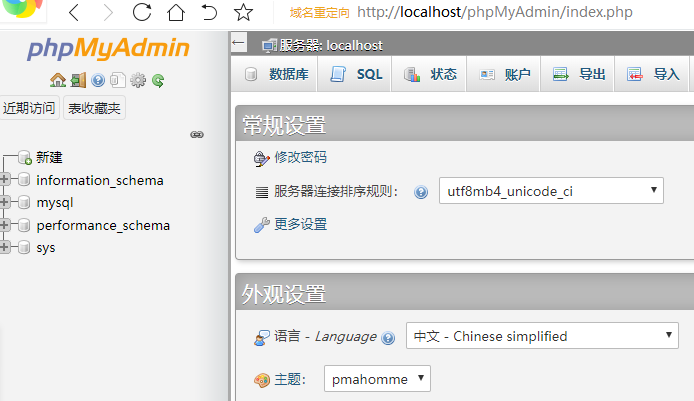The width and height of the screenshot is (694, 401).
Task: Open the 账户 tab
Action: pyautogui.click(x=503, y=74)
